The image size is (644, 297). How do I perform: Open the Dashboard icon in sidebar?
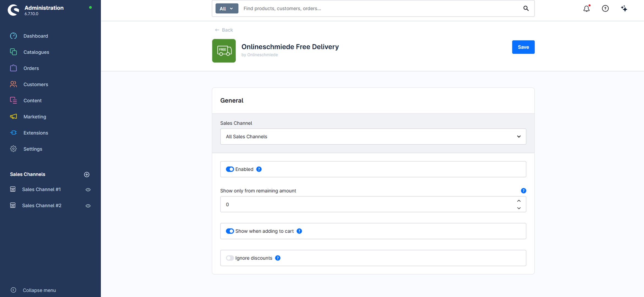pos(13,36)
